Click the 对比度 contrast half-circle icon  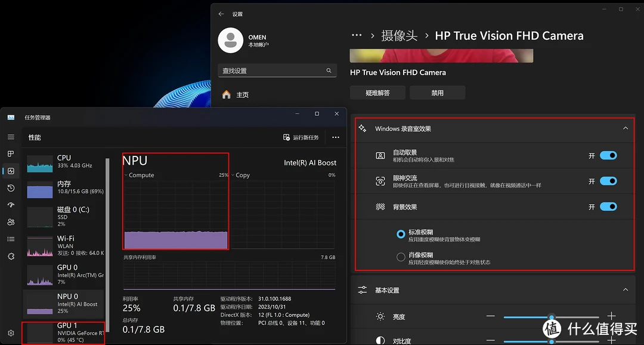click(380, 340)
